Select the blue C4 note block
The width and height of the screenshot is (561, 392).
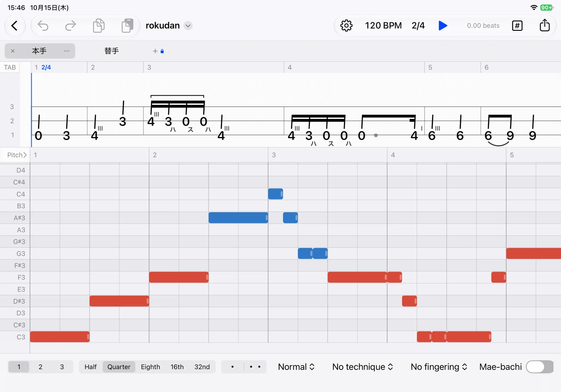coord(276,194)
